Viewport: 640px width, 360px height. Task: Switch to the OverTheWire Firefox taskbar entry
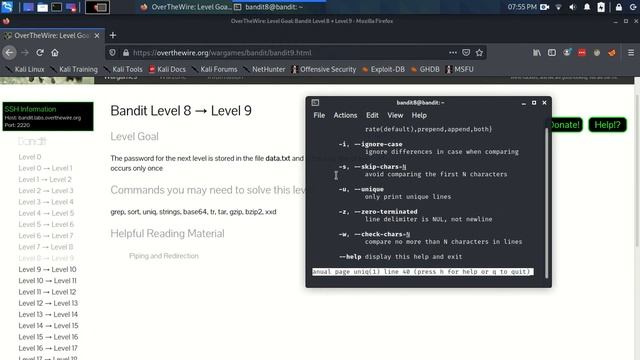(186, 7)
